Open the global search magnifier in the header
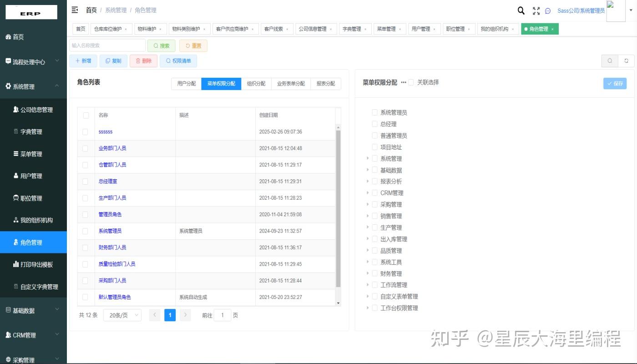Screen dimensions: 637x364 521,10
